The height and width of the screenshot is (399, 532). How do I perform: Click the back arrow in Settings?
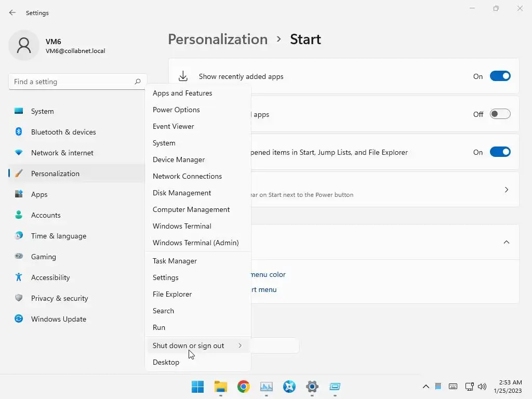point(12,12)
